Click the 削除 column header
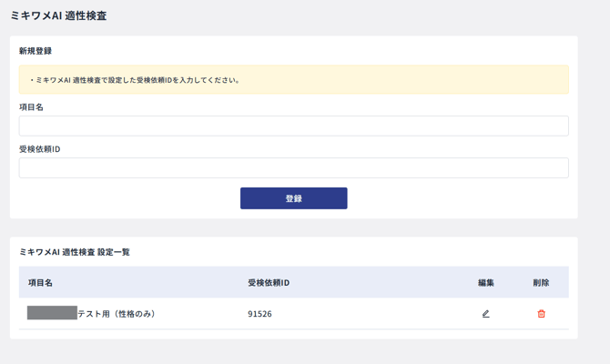 point(541,283)
